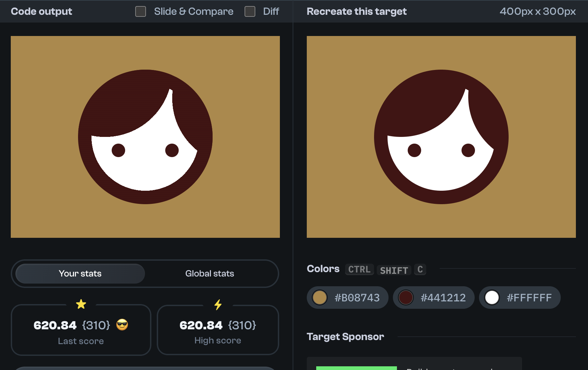Image resolution: width=588 pixels, height=370 pixels.
Task: Select the Last score 620.84 value
Action: click(x=55, y=325)
